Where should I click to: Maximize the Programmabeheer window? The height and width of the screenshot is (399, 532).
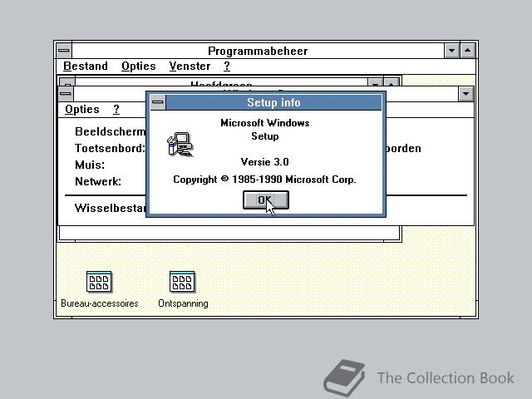(x=467, y=51)
